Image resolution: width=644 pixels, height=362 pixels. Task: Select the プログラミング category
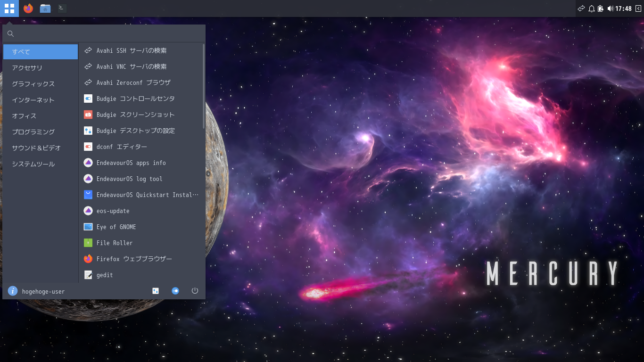[41, 132]
